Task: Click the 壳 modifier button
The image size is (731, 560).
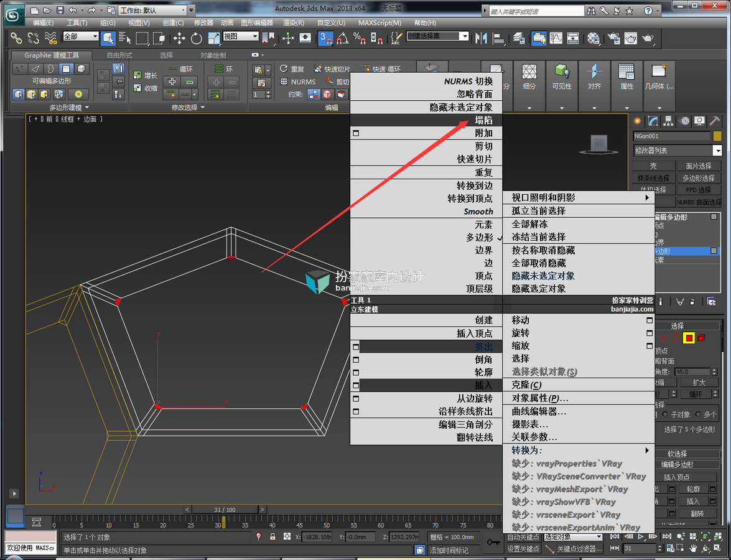Action: point(654,166)
